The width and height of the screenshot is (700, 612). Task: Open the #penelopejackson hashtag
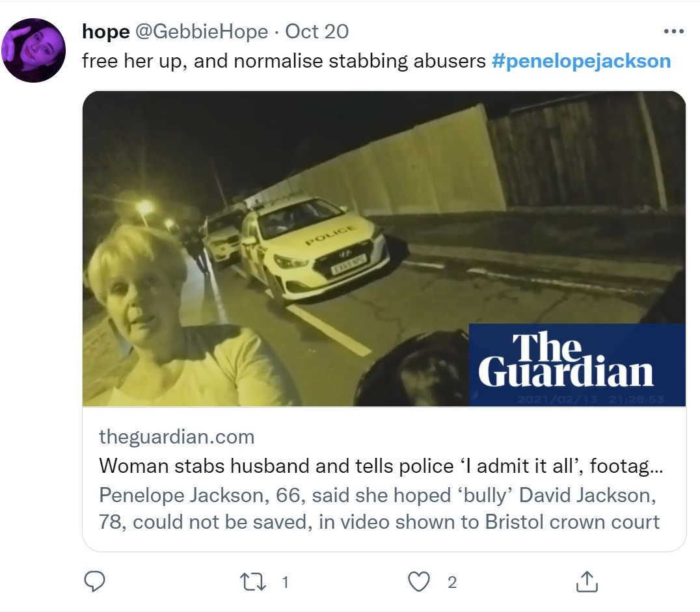(x=582, y=61)
